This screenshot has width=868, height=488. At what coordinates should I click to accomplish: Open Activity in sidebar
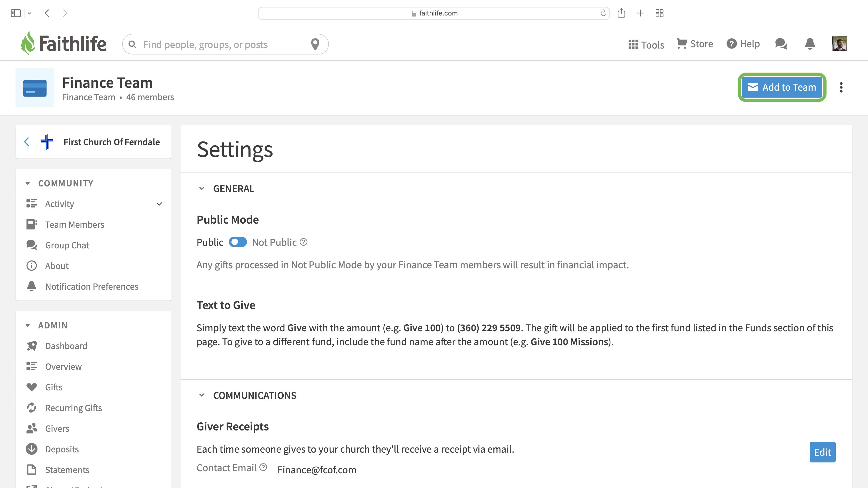tap(59, 204)
